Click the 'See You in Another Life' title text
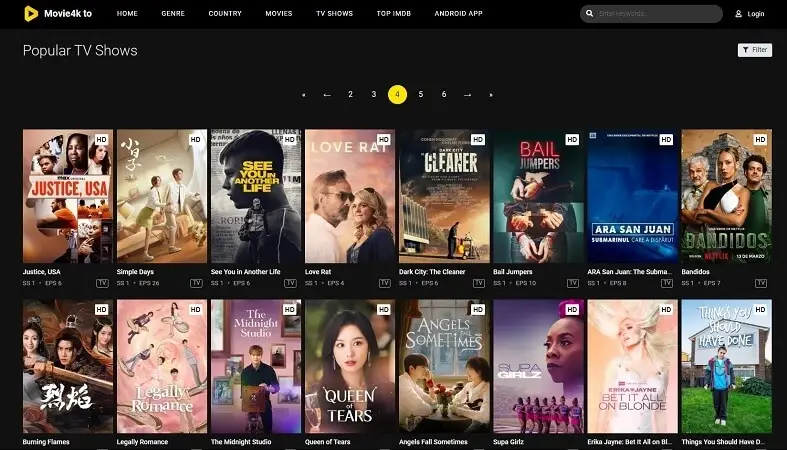Image resolution: width=787 pixels, height=450 pixels. click(x=245, y=272)
